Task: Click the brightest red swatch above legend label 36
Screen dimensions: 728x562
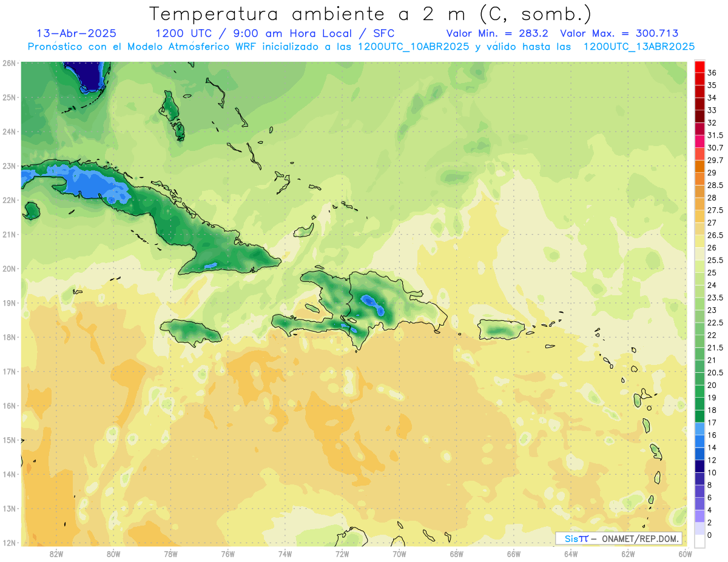Action: pos(700,67)
